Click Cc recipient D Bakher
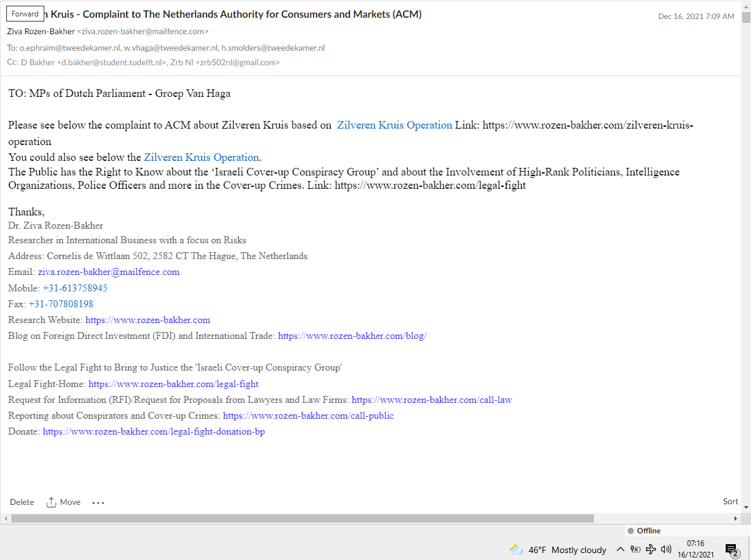The width and height of the screenshot is (751, 560). (94, 62)
